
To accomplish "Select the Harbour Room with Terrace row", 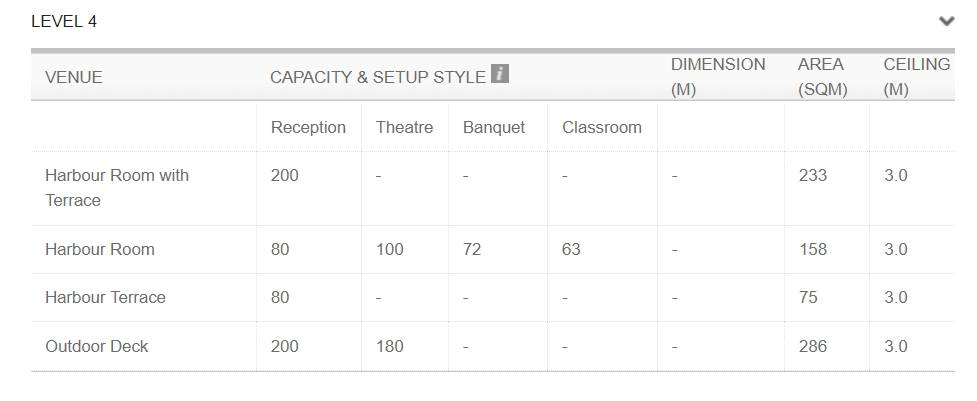I will click(x=492, y=188).
